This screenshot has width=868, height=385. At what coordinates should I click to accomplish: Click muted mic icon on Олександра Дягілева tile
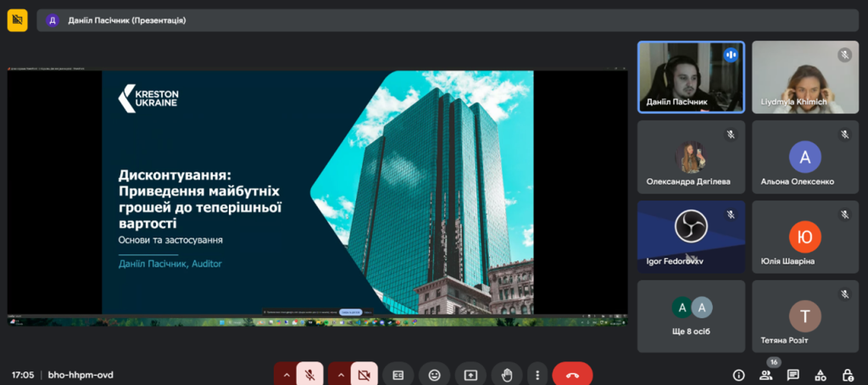point(731,134)
